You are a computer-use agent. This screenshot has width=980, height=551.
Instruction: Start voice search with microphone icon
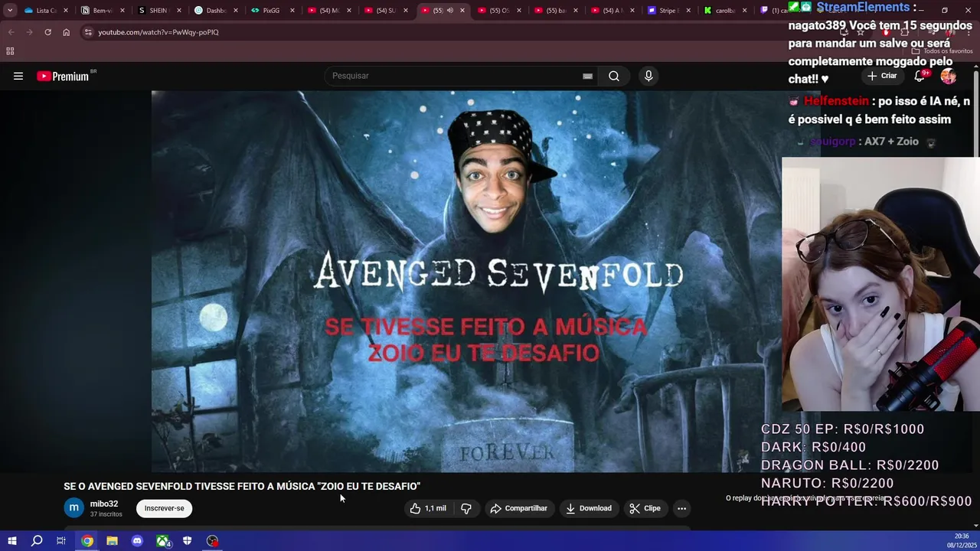click(x=648, y=76)
